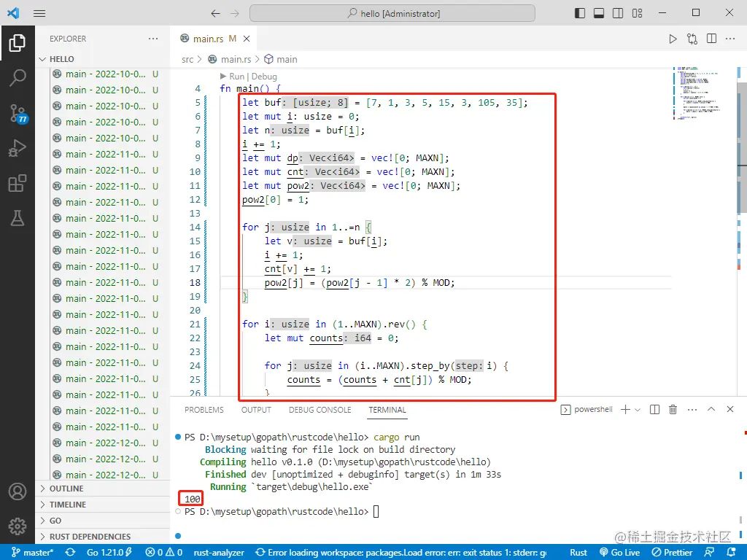Open the notifications bell icon
This screenshot has width=747, height=560.
pyautogui.click(x=731, y=553)
